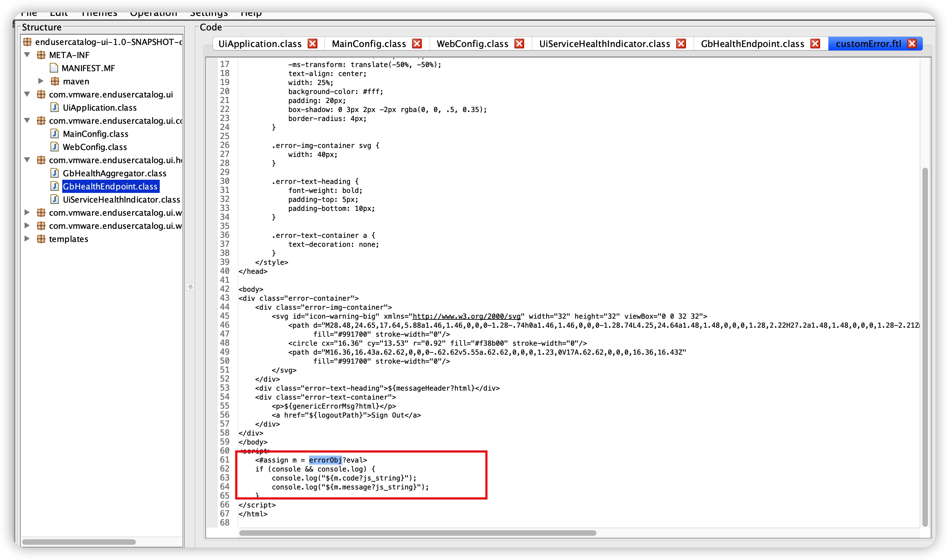Click the GbHealthAggregator.class file icon
The width and height of the screenshot is (948, 560).
55,173
